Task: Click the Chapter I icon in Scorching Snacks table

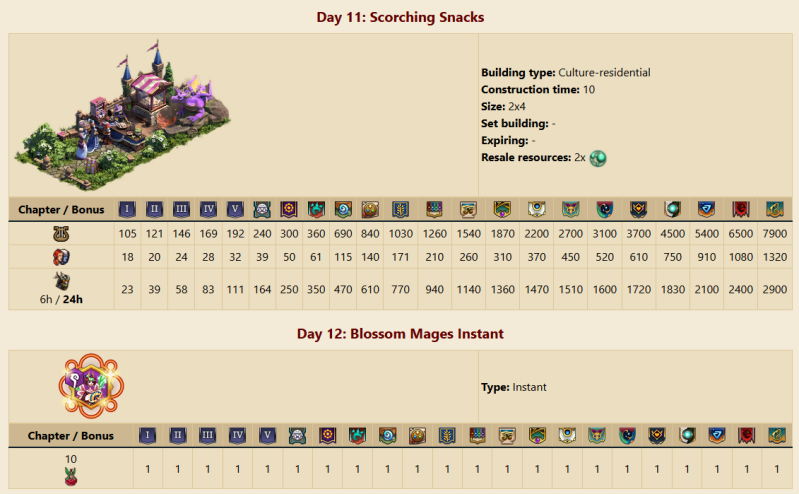Action: tap(127, 210)
